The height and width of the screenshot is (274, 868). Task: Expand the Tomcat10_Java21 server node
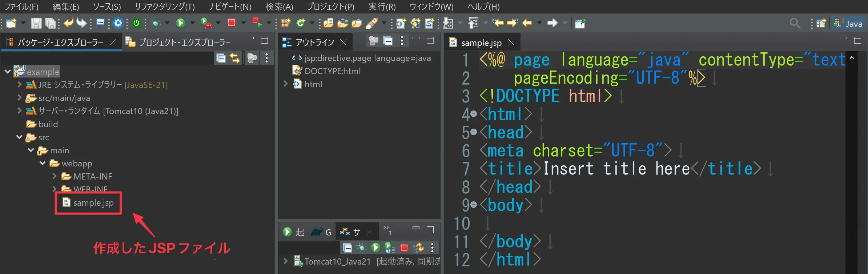(285, 261)
